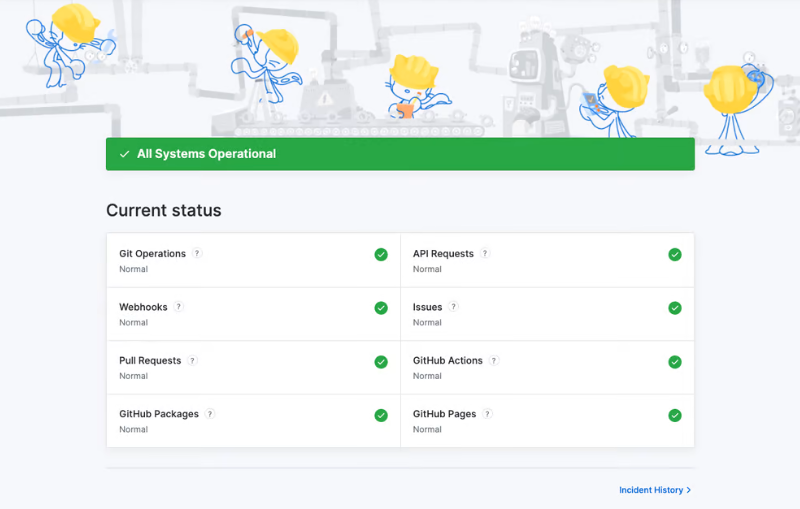This screenshot has height=509, width=800.
Task: Click the GitHub Pages green check icon
Action: pyautogui.click(x=674, y=415)
